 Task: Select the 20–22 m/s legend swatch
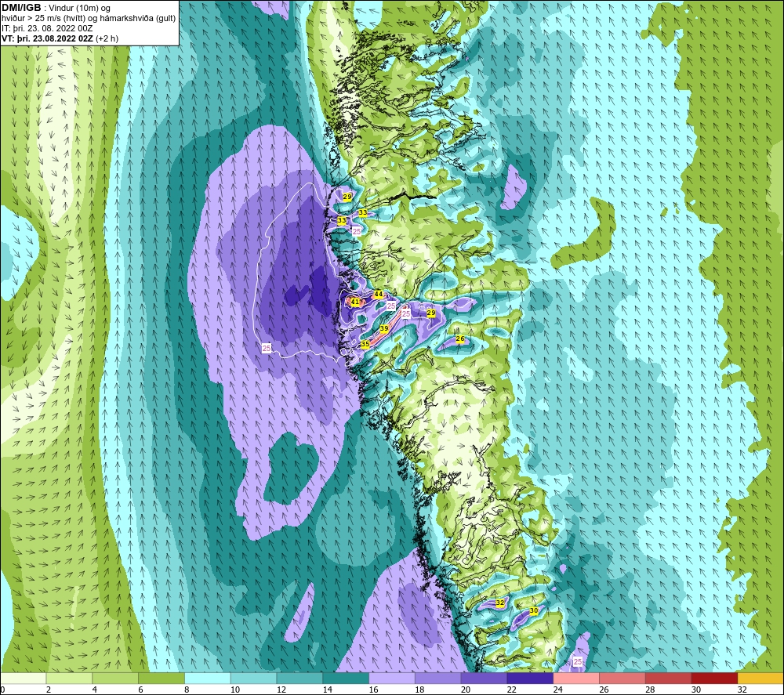click(484, 678)
